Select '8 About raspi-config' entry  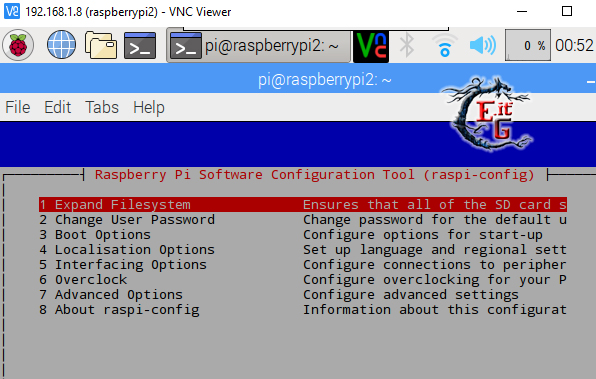(303, 310)
